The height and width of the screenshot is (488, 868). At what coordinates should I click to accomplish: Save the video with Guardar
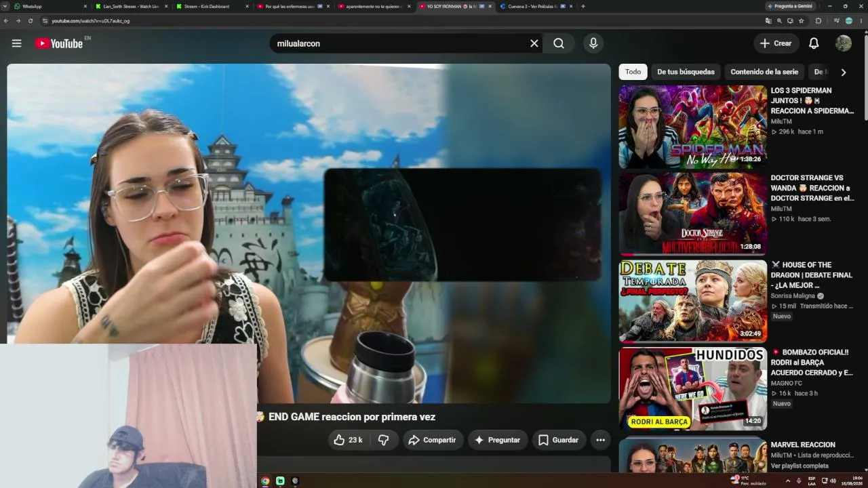(x=558, y=440)
